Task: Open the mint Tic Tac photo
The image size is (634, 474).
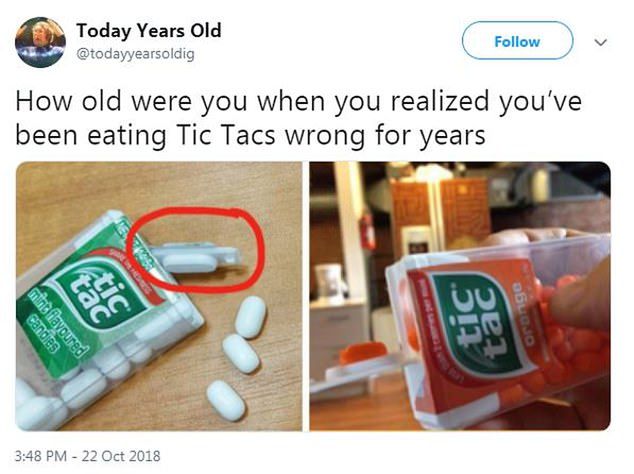Action: point(159,296)
